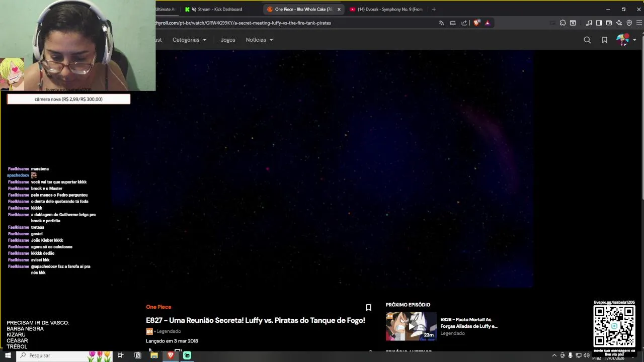
Task: Click the volume speaker icon in system tray
Action: click(x=587, y=355)
